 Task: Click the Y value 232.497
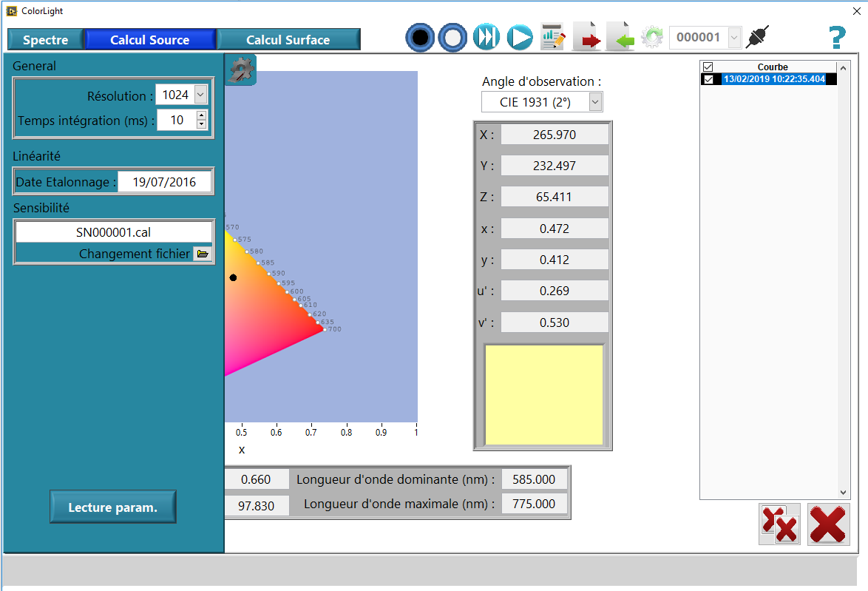pos(554,166)
